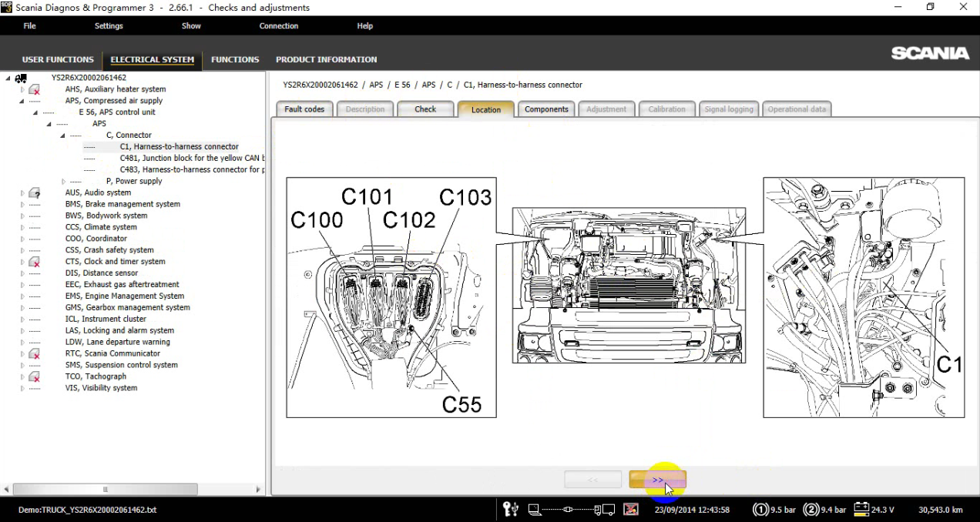The image size is (980, 522).
Task: Click the right arrow of tree horizontal scrollbar
Action: coord(259,489)
